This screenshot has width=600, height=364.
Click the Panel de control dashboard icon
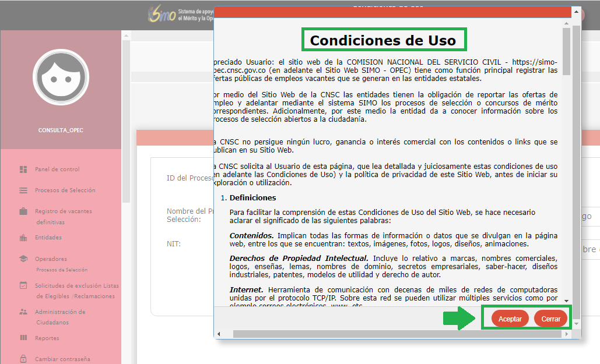pos(23,169)
